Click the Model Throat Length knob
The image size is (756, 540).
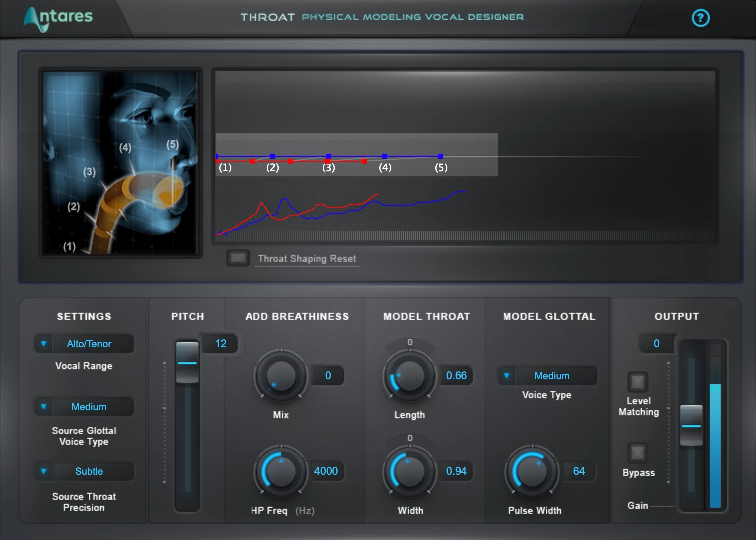click(x=410, y=375)
